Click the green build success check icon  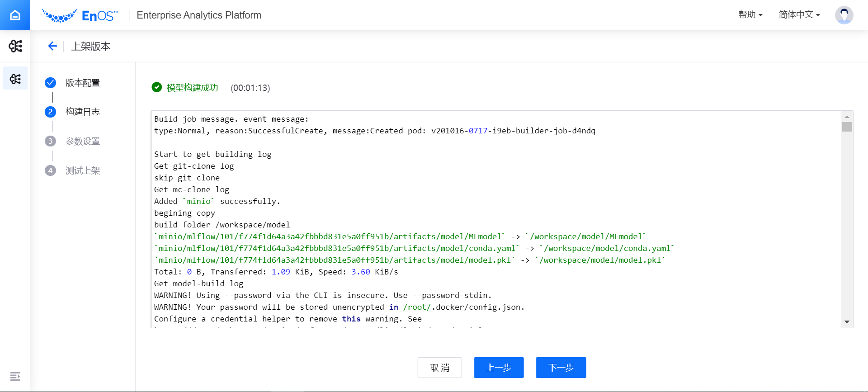157,87
